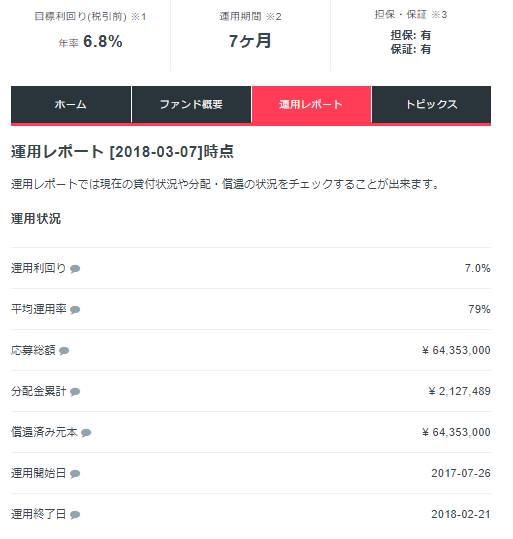513x539 pixels.
Task: Switch to the ファンド概要 tab
Action: point(191,104)
